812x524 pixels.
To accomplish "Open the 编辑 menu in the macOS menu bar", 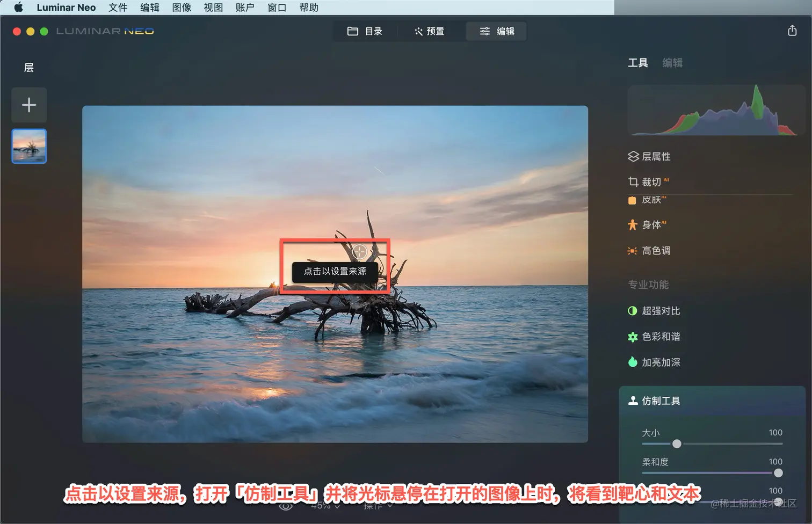I will click(150, 8).
